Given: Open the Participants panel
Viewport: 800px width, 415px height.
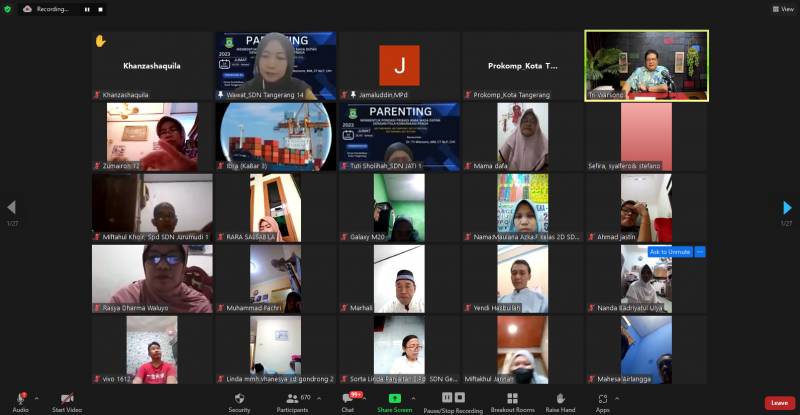Looking at the screenshot, I should point(292,399).
